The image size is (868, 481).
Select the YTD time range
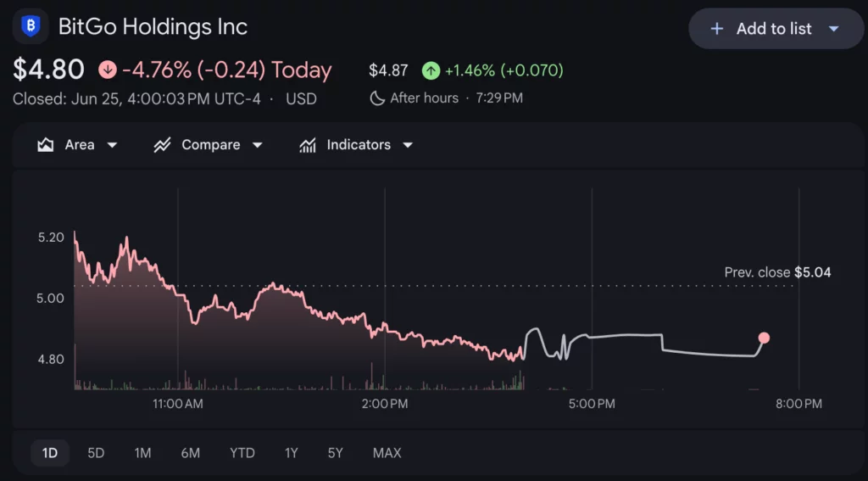point(242,453)
